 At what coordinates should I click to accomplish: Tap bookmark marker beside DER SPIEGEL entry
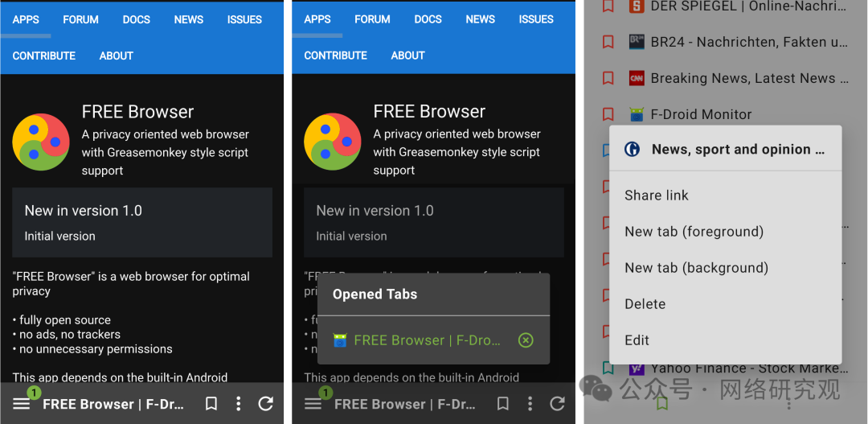[x=608, y=6]
